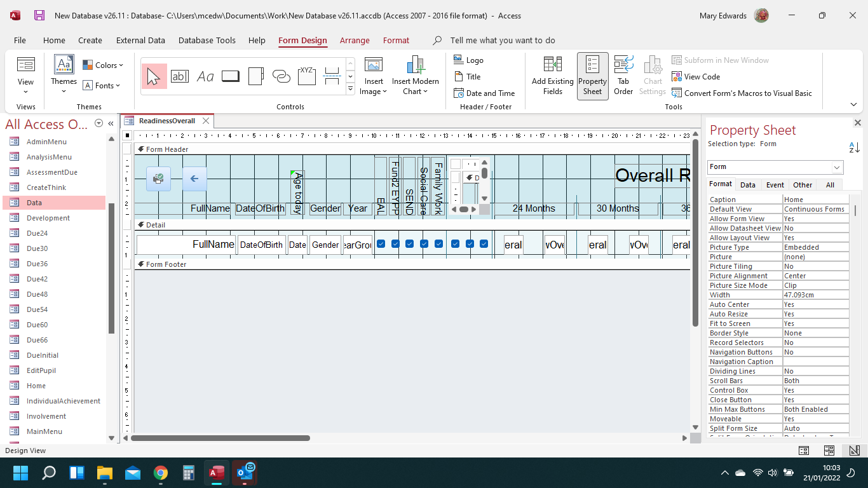Switch to the Arrange ribbon tab

[355, 40]
